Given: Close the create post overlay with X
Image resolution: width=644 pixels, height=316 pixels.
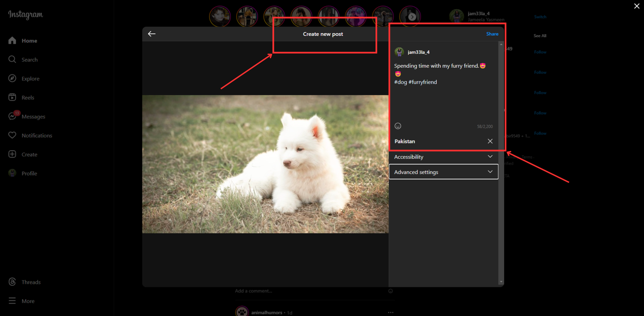Looking at the screenshot, I should tap(637, 6).
